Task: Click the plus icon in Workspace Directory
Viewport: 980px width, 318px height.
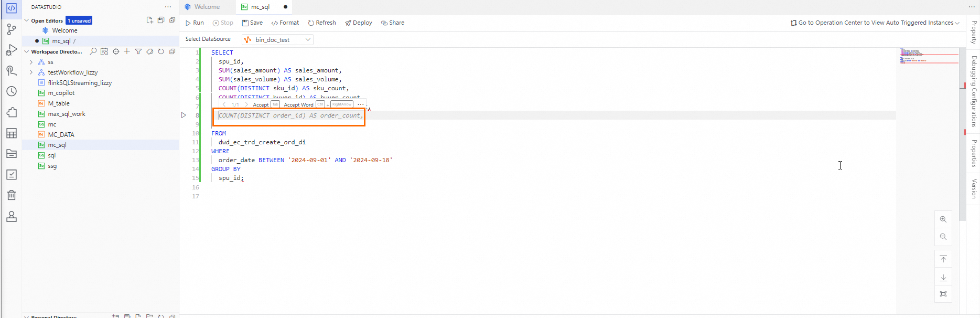Action: pyautogui.click(x=127, y=51)
